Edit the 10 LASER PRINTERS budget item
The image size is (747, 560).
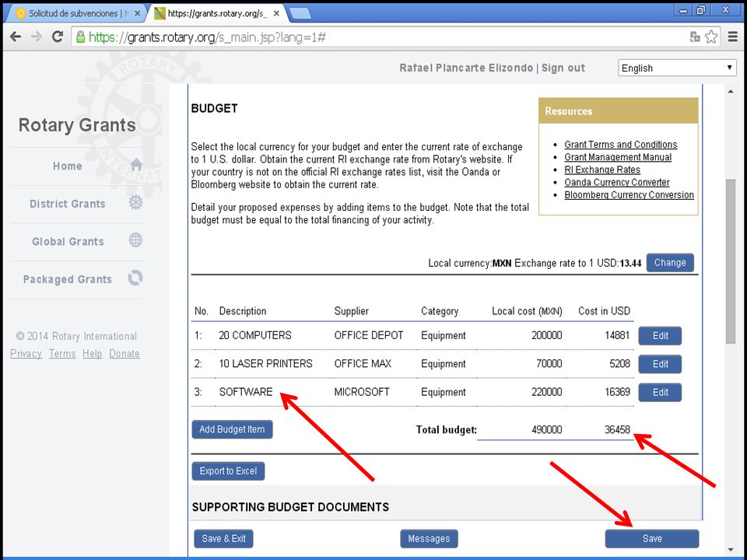pos(660,364)
